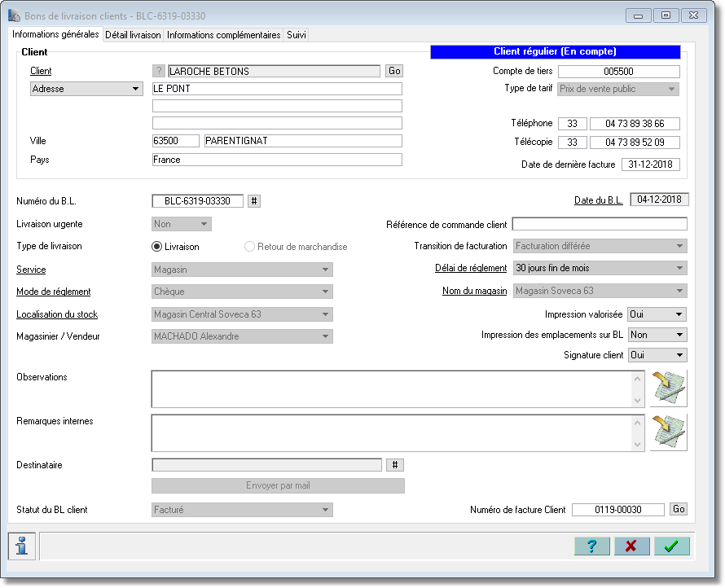Click the Date de dernière facture field
725x588 pixels.
[651, 165]
